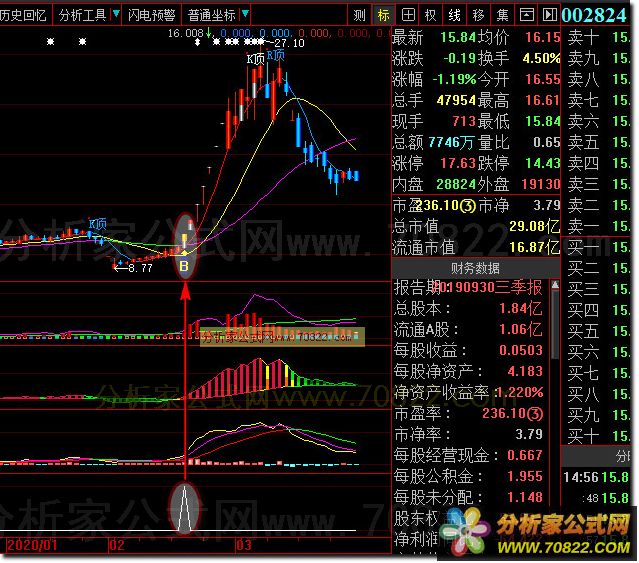Screen dimensions: 639x563
Task: Select the 财务数据 panel header tab
Action: coord(475,268)
